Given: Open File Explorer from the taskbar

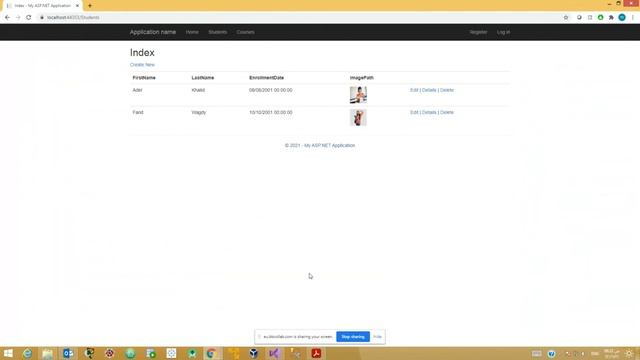Looking at the screenshot, I should 48,353.
